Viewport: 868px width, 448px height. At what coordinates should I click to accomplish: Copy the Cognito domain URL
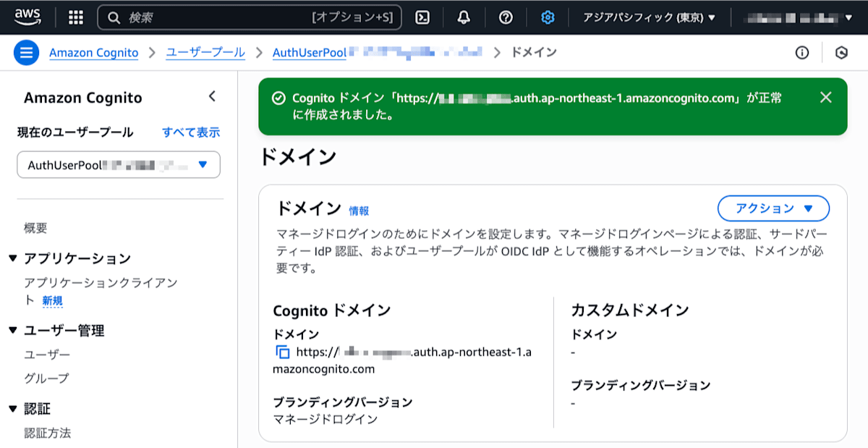tap(283, 352)
